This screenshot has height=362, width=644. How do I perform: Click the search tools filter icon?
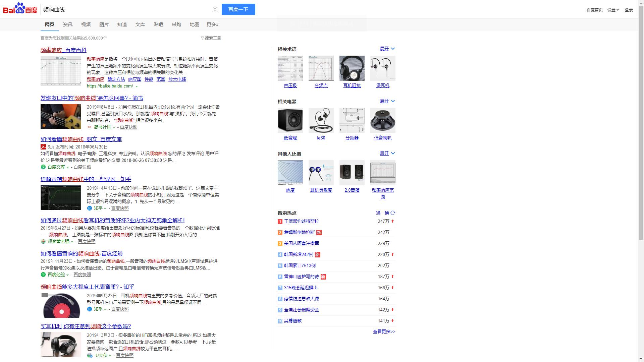click(202, 38)
